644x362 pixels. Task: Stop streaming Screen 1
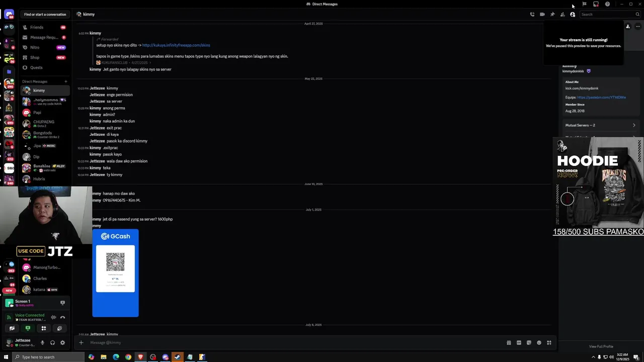(62, 303)
